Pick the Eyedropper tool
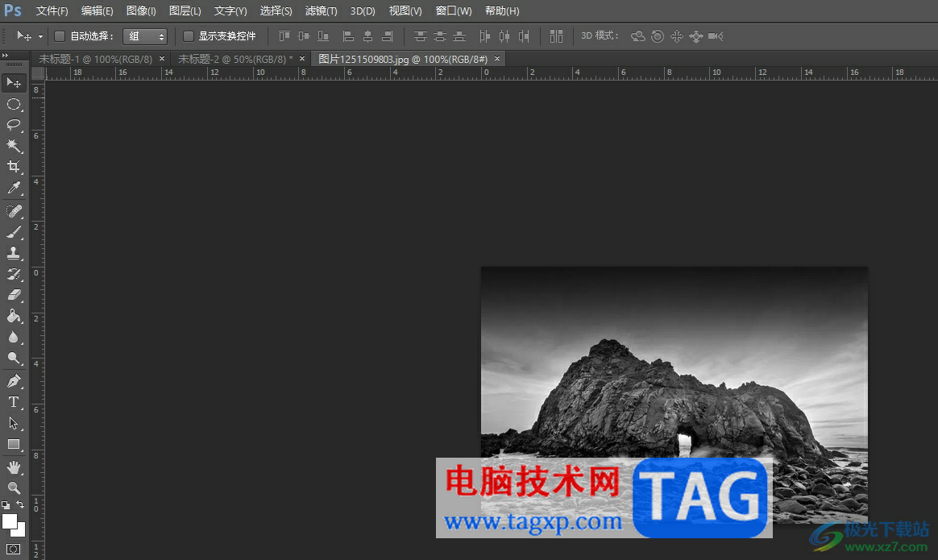Viewport: 938px width, 560px height. pos(14,189)
